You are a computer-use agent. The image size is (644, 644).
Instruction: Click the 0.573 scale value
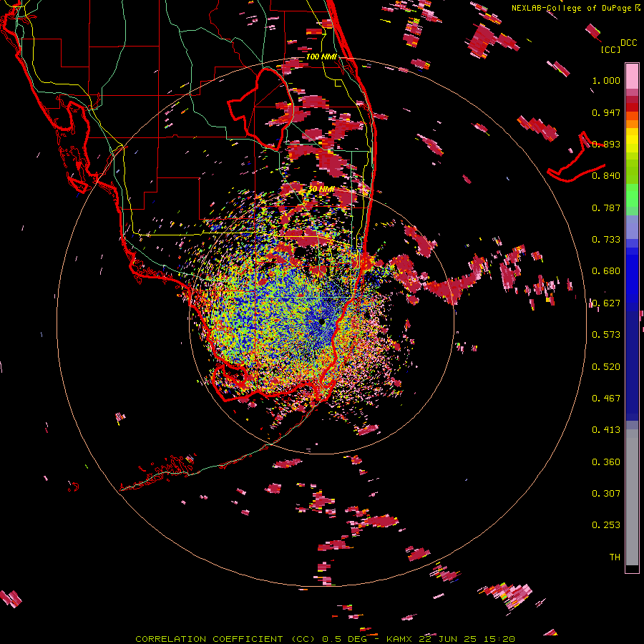606,335
